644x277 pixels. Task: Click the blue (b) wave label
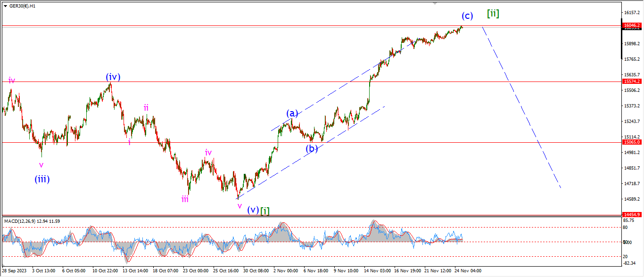pos(311,149)
